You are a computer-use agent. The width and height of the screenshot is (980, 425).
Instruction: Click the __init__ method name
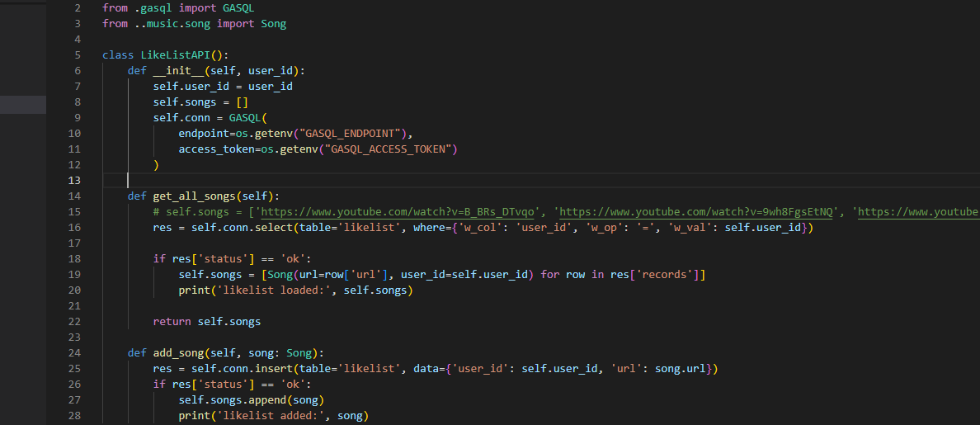click(x=181, y=71)
